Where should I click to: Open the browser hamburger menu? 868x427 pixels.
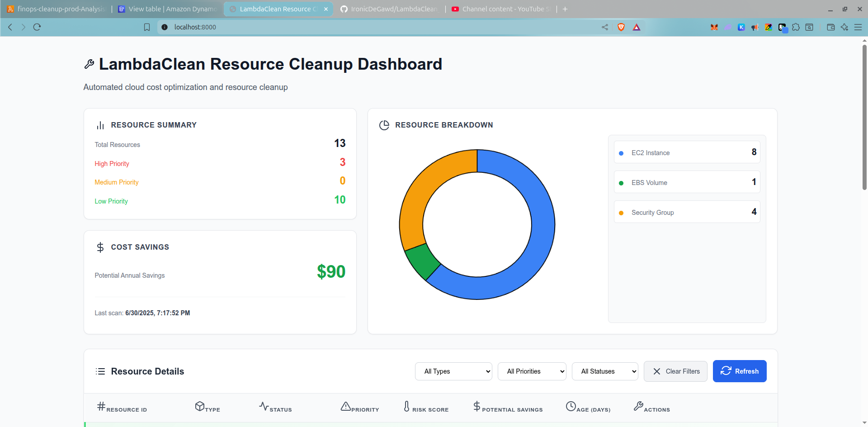pyautogui.click(x=858, y=27)
